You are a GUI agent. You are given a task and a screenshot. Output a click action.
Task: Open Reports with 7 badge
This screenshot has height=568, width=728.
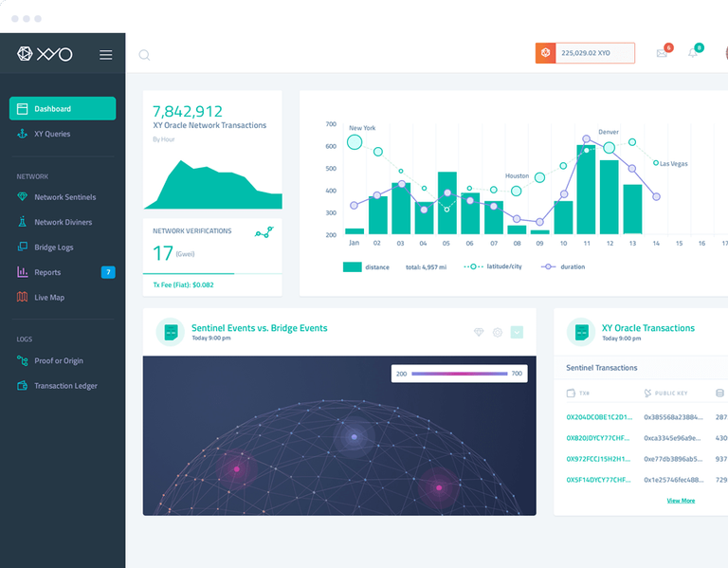pos(65,272)
